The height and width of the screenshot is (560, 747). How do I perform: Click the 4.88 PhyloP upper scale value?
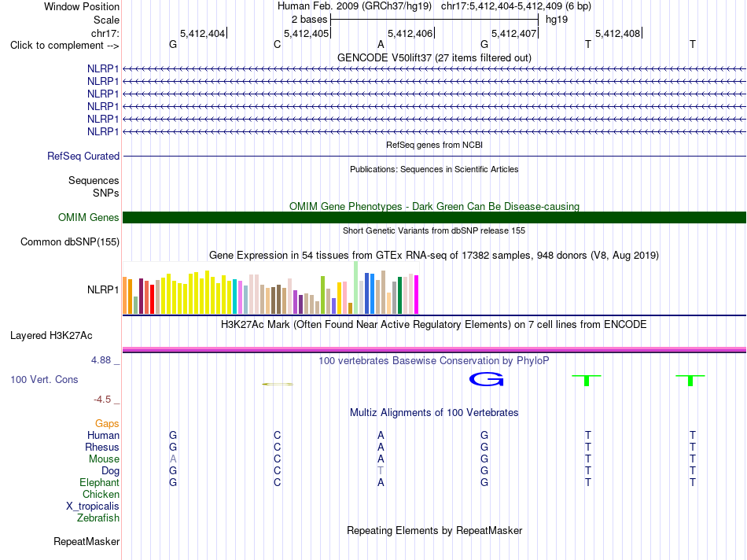101,360
